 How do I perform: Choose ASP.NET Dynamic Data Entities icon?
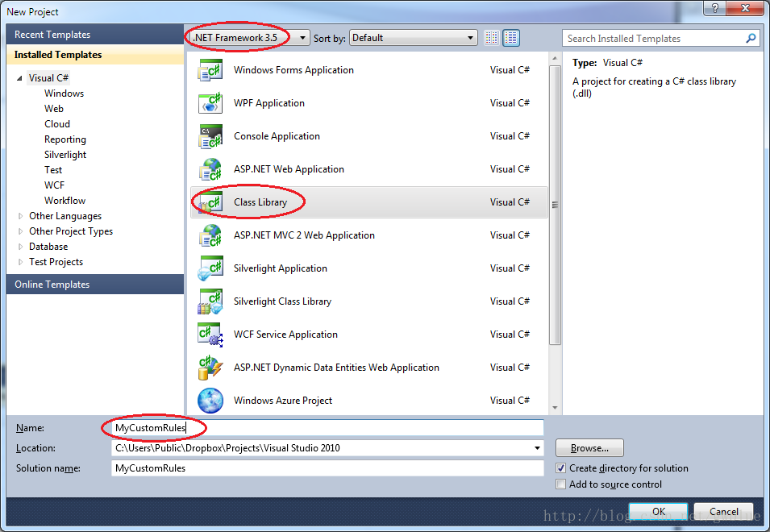point(210,368)
